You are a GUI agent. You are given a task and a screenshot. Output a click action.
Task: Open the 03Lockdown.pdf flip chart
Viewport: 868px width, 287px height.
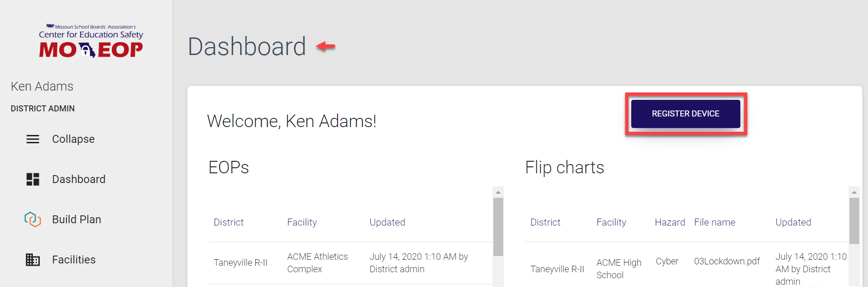click(726, 261)
